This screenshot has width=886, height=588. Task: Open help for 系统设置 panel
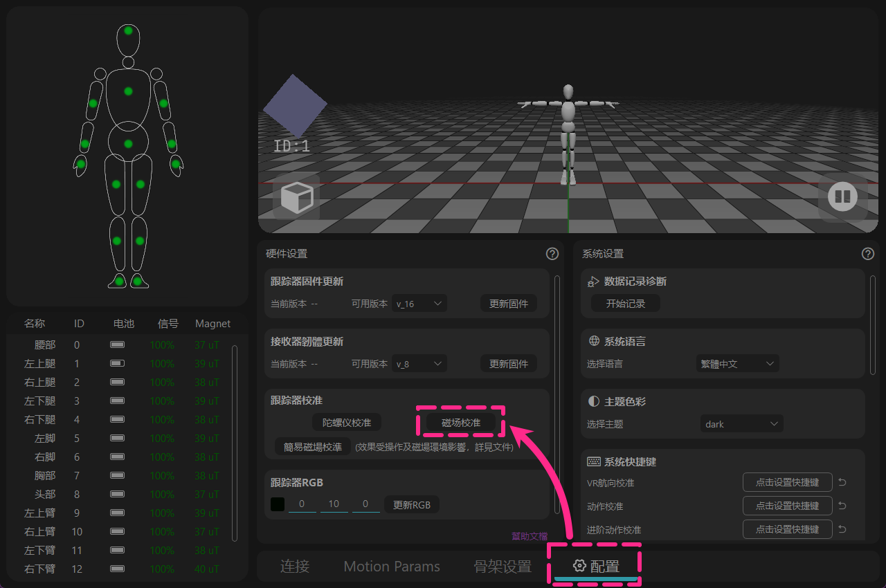click(x=868, y=254)
